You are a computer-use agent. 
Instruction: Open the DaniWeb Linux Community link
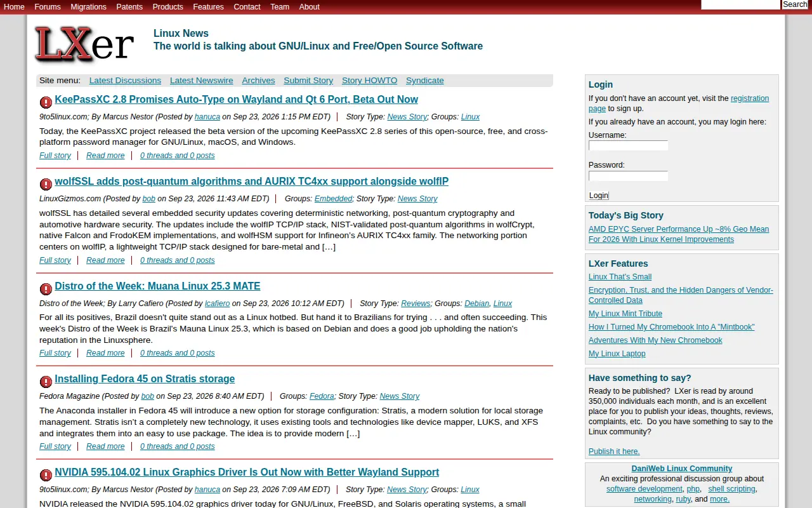682,469
